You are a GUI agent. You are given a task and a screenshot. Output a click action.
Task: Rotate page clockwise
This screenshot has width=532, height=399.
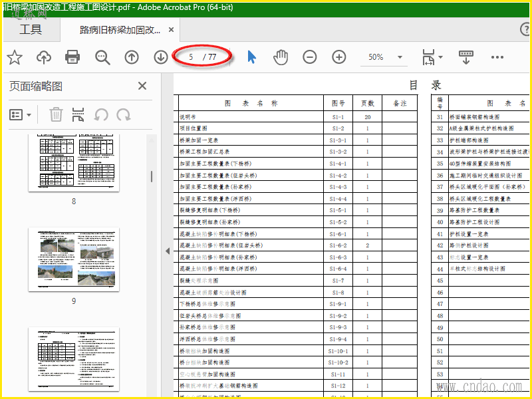124,114
